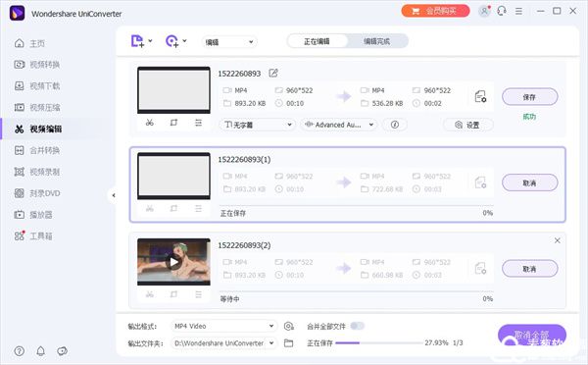The image size is (588, 365).
Task: Click the 1522260893(2) waiting progress bar
Action: click(357, 291)
